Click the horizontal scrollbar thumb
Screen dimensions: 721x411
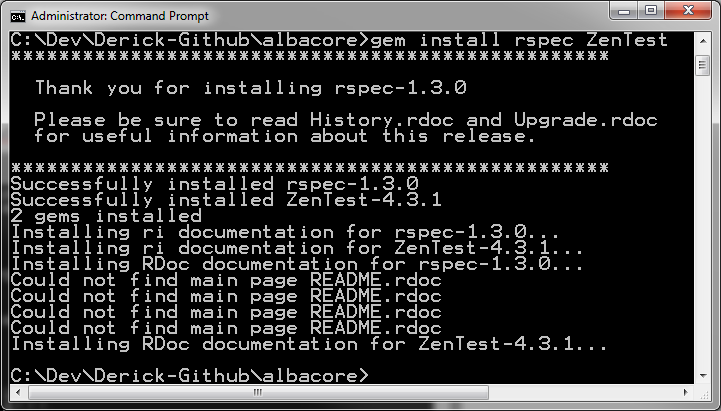coord(258,393)
